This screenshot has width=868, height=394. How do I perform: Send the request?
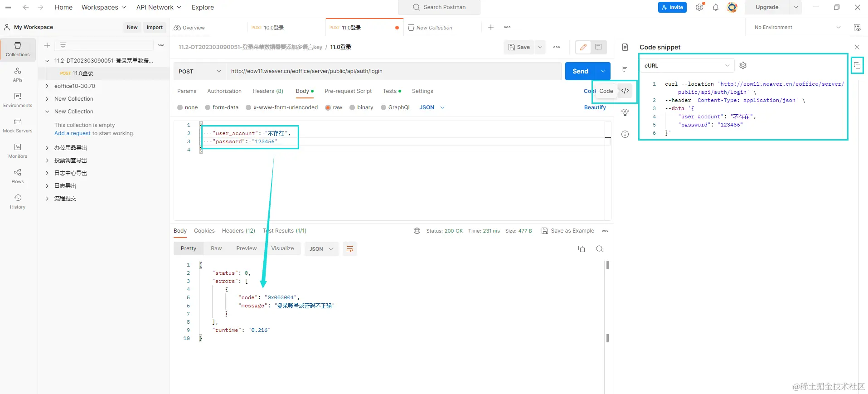581,71
